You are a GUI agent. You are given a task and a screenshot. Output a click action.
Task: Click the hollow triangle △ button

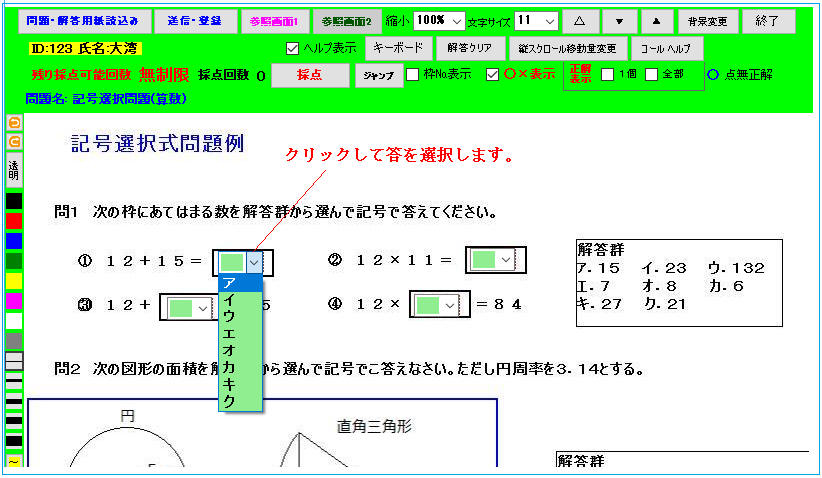(x=579, y=21)
